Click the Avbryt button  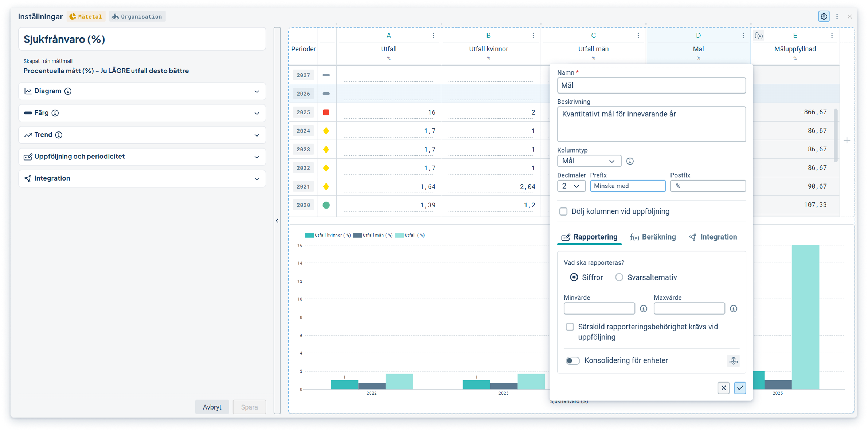point(212,407)
